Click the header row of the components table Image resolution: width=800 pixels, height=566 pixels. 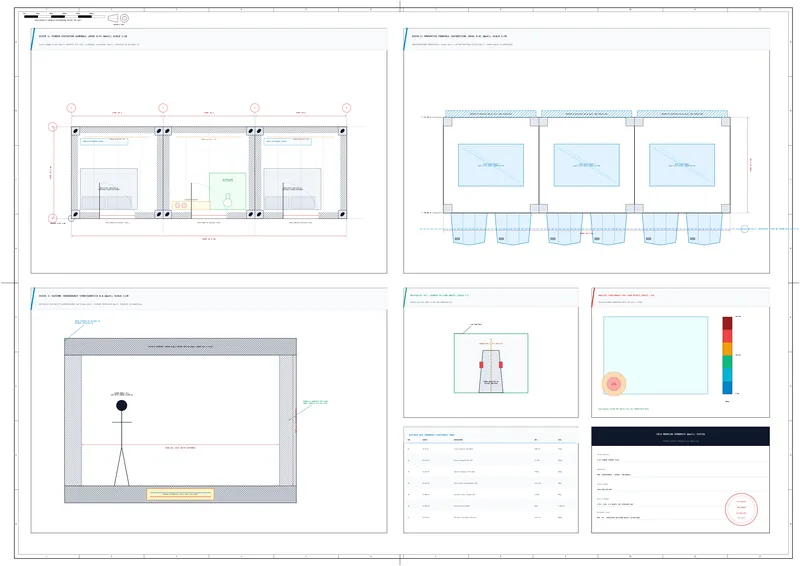coord(491,440)
